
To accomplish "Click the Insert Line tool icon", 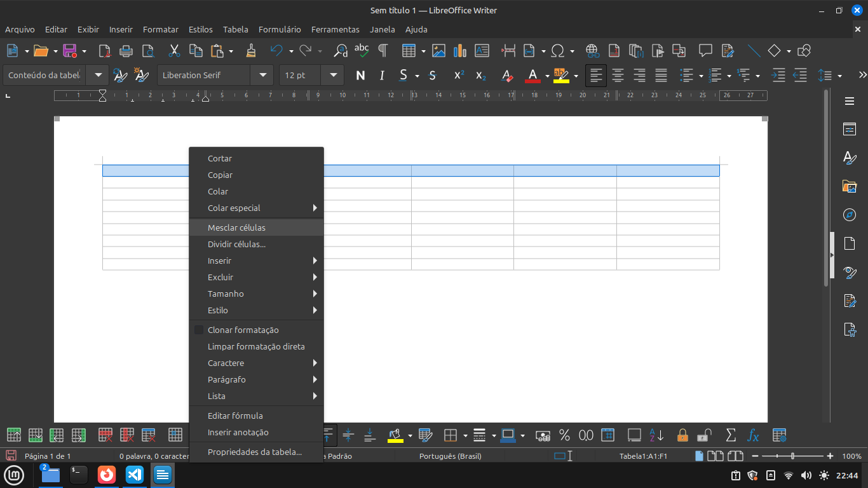I will (754, 51).
